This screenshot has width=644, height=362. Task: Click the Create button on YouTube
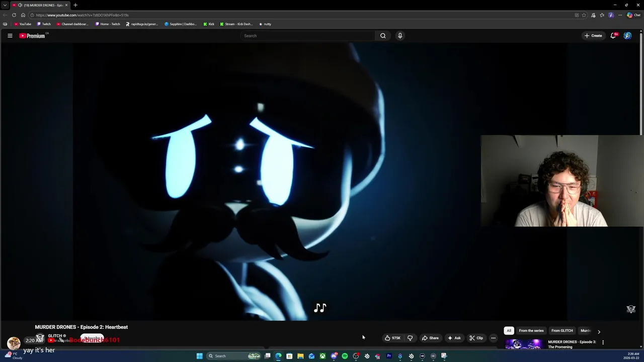[x=593, y=36]
